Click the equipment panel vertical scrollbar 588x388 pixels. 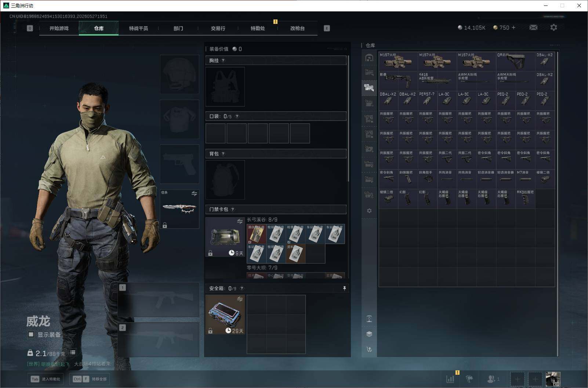(x=348, y=118)
